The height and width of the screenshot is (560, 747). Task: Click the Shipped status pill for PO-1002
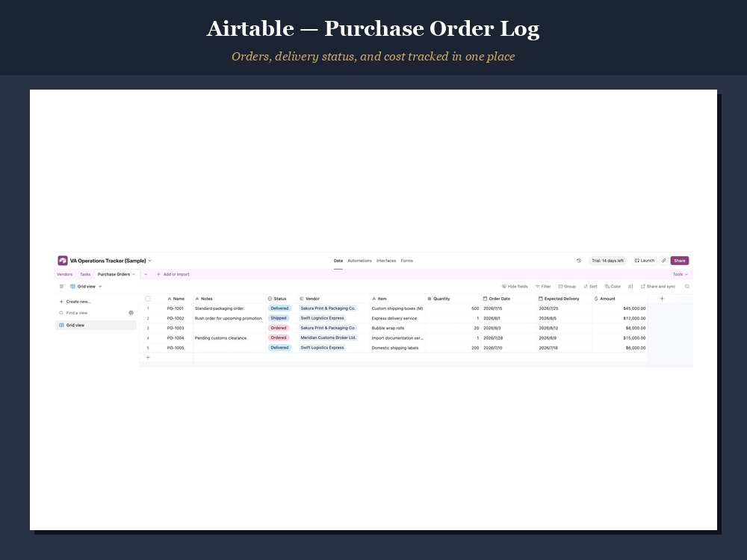(279, 318)
